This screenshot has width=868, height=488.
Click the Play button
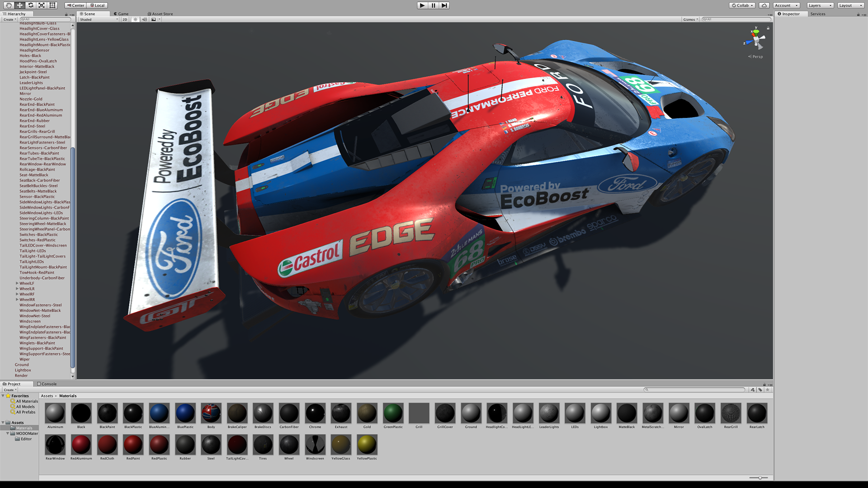pyautogui.click(x=422, y=5)
